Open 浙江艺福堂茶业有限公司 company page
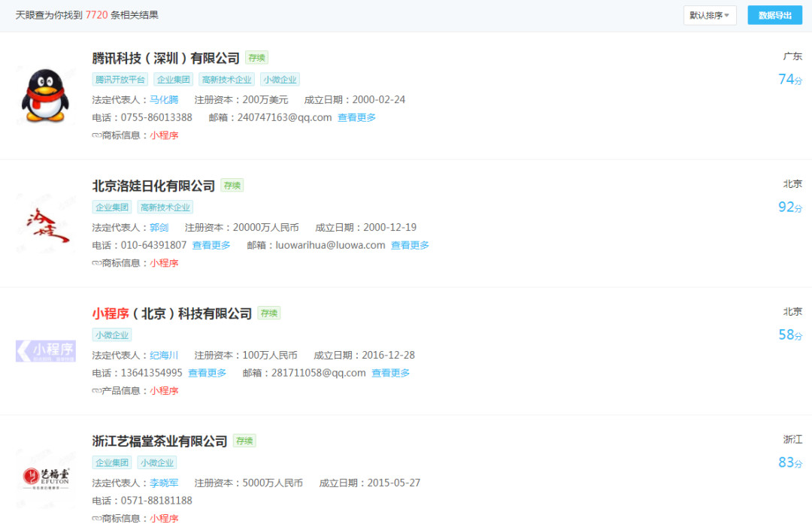The image size is (812, 530). (x=159, y=441)
